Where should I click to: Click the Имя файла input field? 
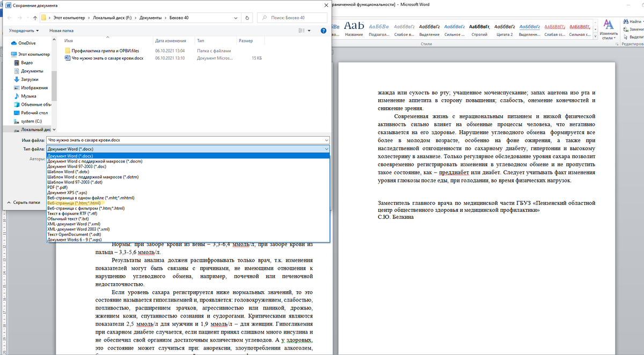click(188, 140)
